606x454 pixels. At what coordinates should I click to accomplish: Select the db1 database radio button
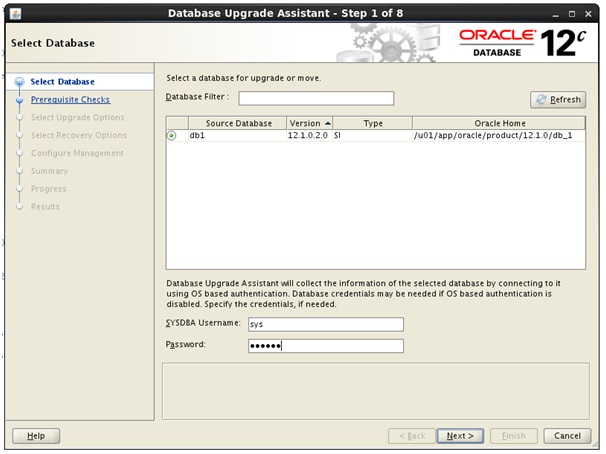click(x=171, y=135)
